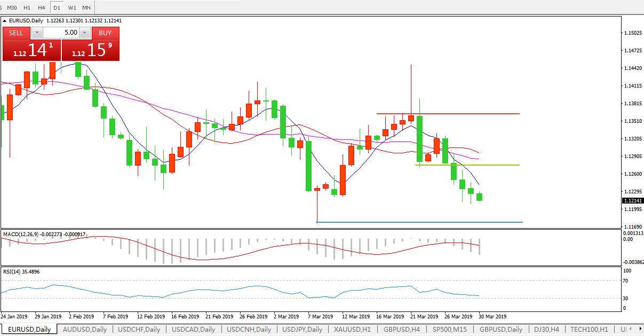The image size is (644, 336).
Task: Open the XAUUSD,H1 chart tab
Action: [352, 330]
